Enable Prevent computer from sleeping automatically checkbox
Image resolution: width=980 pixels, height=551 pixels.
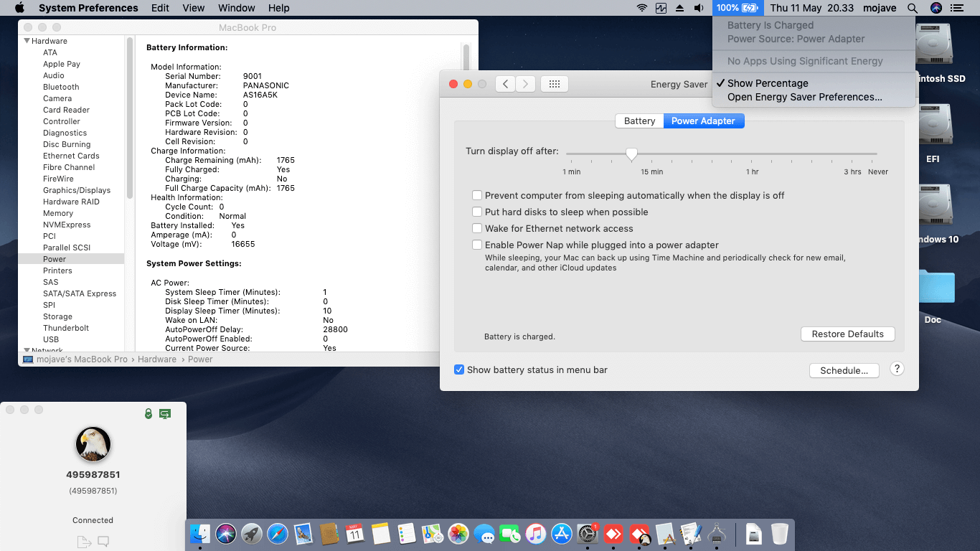[x=477, y=195]
